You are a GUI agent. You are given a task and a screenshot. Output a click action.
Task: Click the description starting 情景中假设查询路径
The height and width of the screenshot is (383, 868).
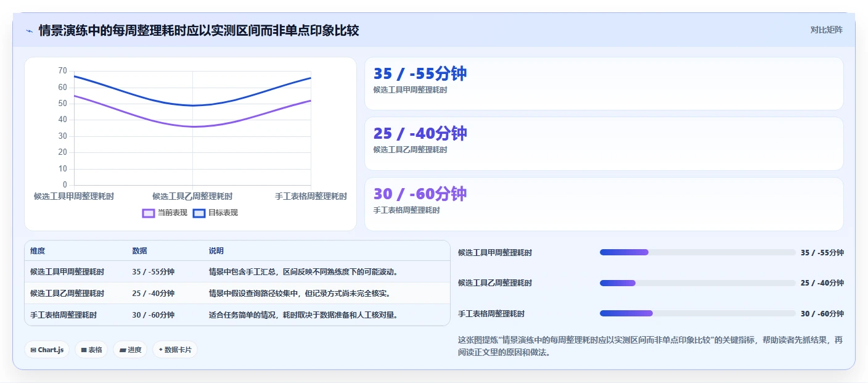300,294
